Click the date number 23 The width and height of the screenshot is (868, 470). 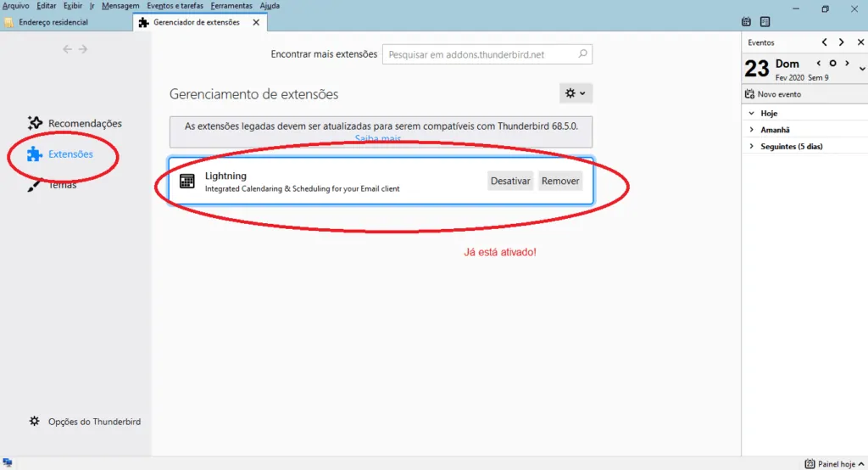[757, 69]
